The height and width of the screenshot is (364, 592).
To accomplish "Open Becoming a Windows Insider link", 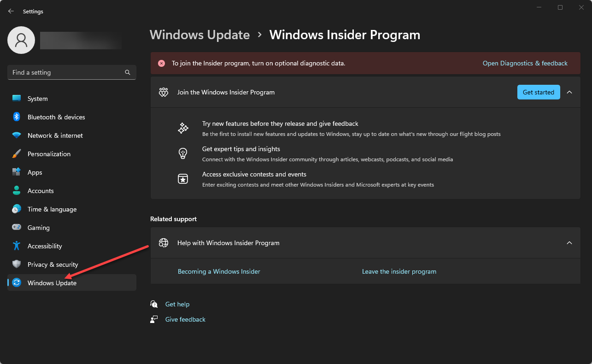I will [x=219, y=271].
